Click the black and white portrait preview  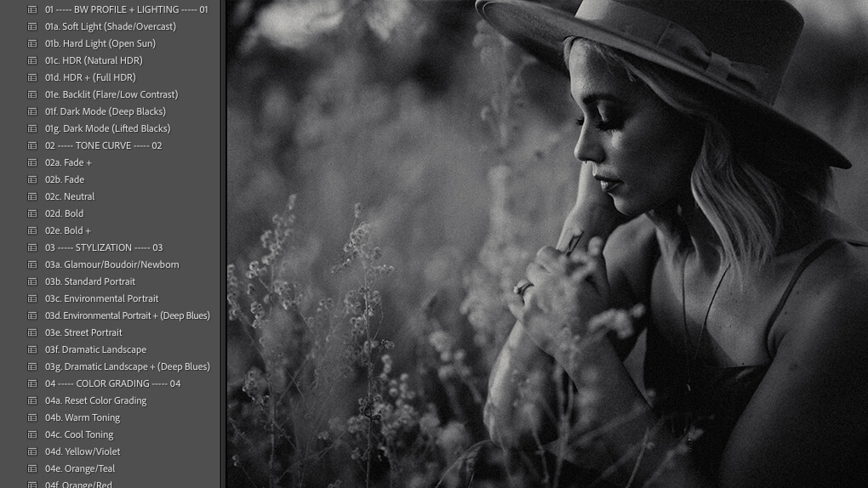tap(545, 244)
